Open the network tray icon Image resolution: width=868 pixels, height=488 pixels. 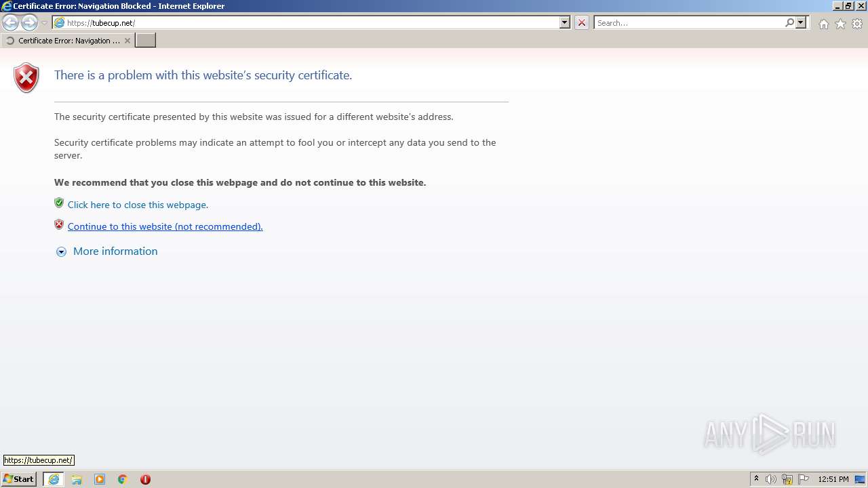point(787,479)
